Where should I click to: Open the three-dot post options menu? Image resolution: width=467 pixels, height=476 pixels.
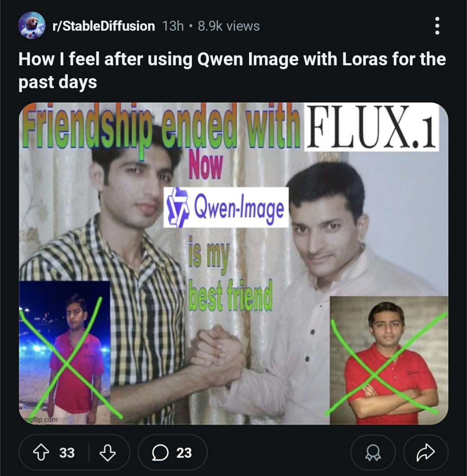click(437, 26)
